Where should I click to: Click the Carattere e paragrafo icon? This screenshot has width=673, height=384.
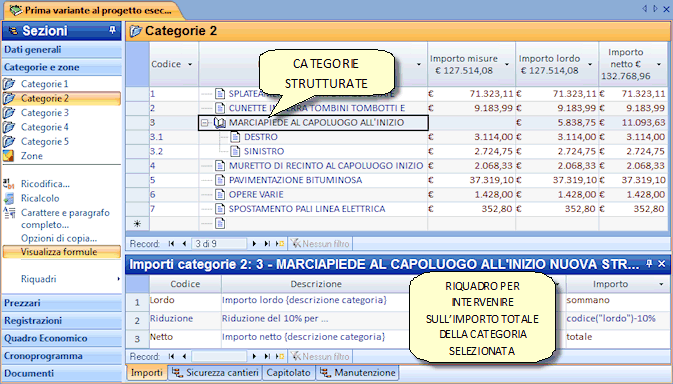point(9,212)
